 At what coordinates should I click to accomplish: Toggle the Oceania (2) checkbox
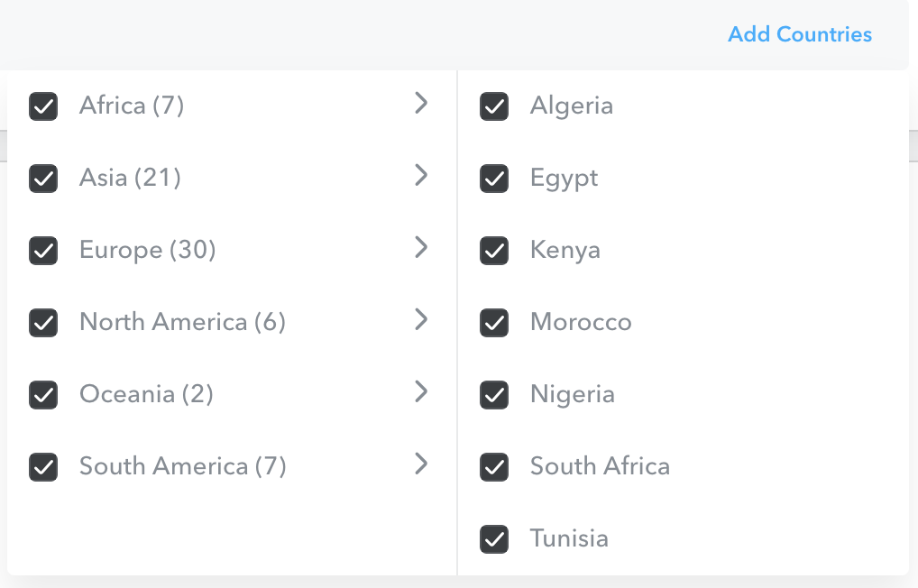(43, 395)
